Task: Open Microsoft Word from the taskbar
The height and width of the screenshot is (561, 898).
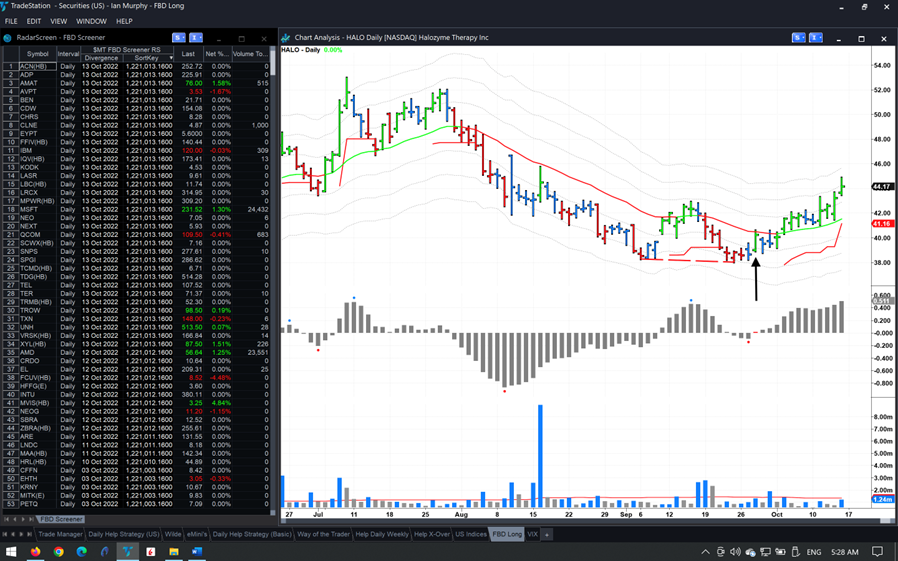Action: click(x=196, y=552)
